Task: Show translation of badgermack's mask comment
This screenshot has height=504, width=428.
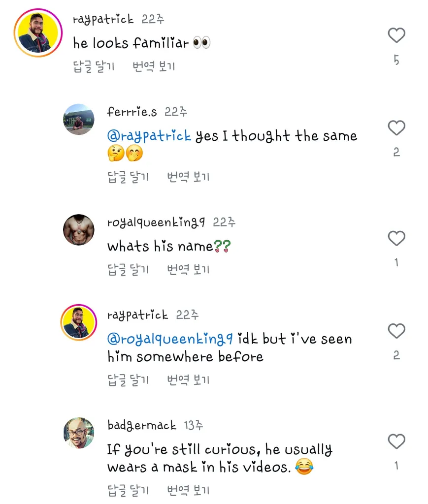Action: tap(188, 490)
